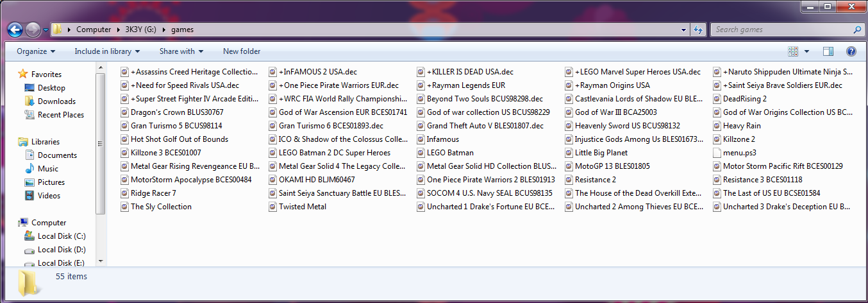Click the folder icon in details pane
Image resolution: width=868 pixels, height=303 pixels.
28,282
